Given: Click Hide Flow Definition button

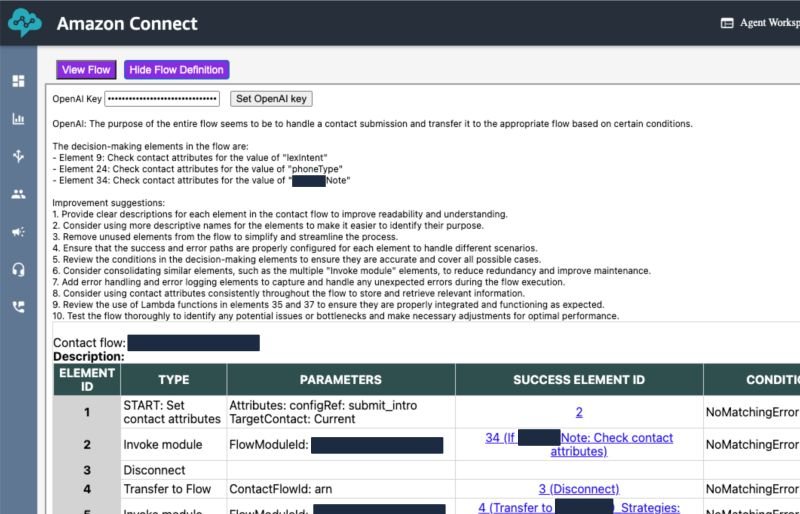Looking at the screenshot, I should coord(177,70).
